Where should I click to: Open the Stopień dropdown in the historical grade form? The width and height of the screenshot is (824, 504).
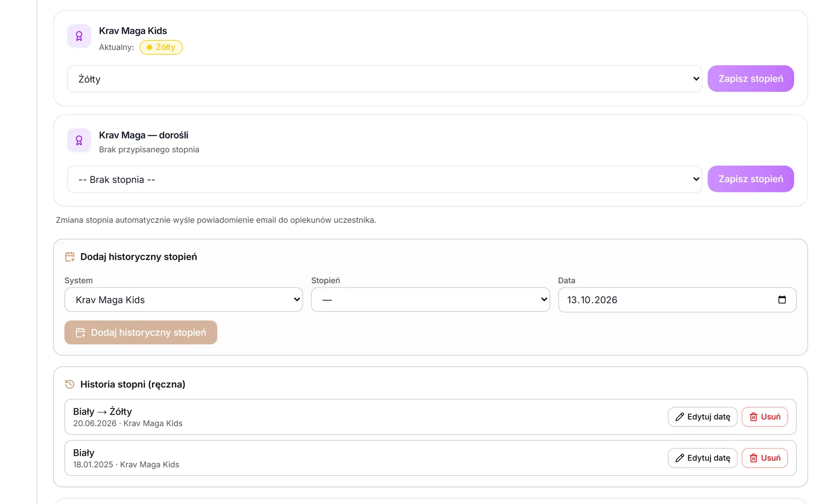(430, 299)
